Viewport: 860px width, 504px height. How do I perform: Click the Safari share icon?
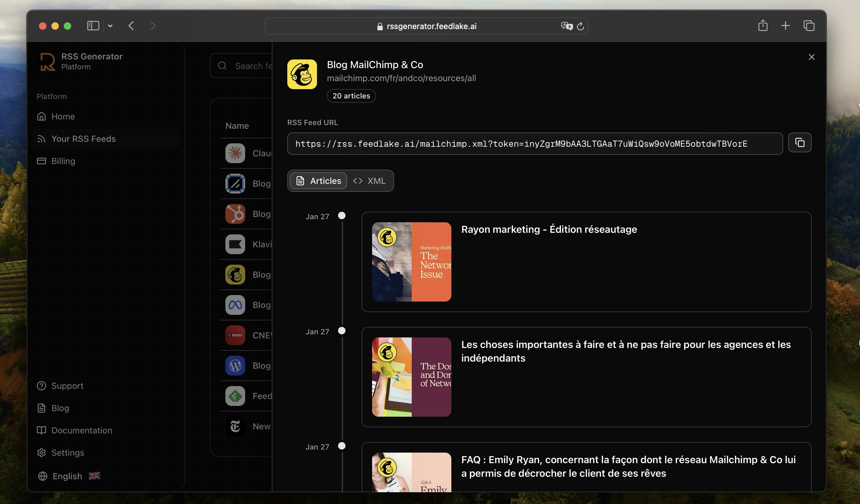tap(762, 26)
